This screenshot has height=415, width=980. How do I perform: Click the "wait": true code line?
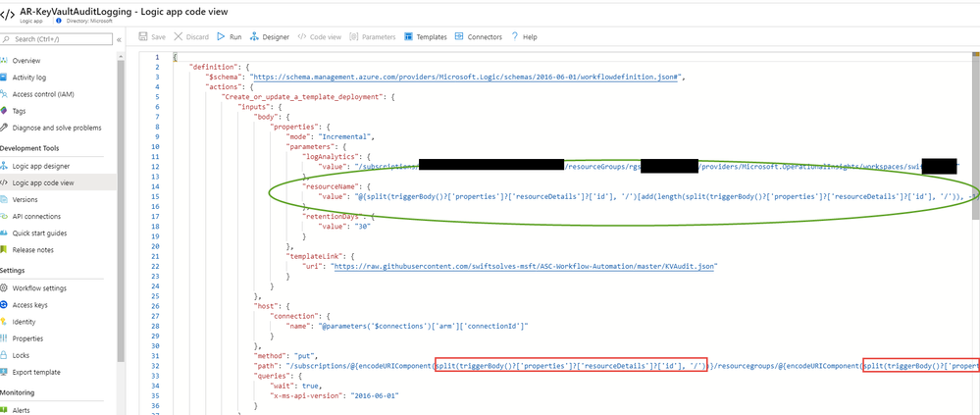(294, 387)
